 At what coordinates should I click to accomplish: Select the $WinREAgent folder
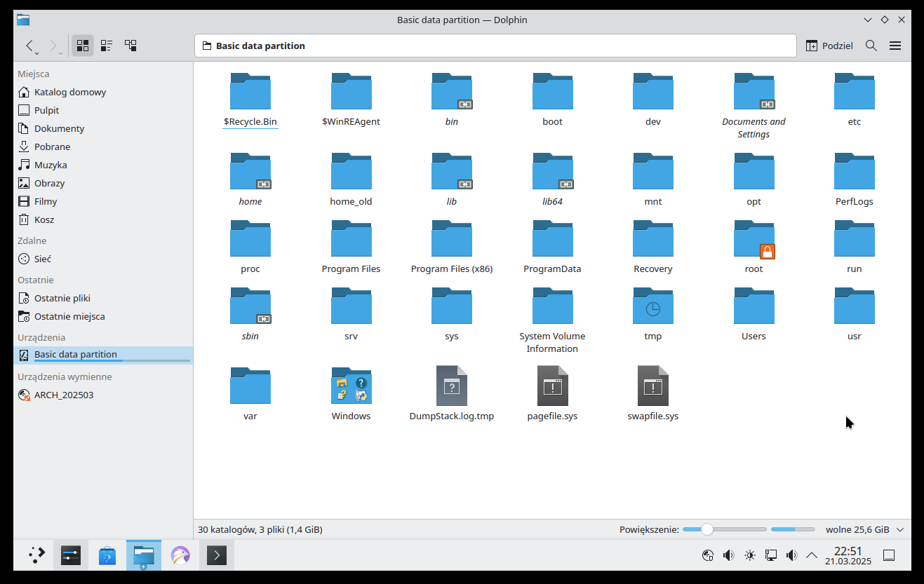pyautogui.click(x=351, y=100)
